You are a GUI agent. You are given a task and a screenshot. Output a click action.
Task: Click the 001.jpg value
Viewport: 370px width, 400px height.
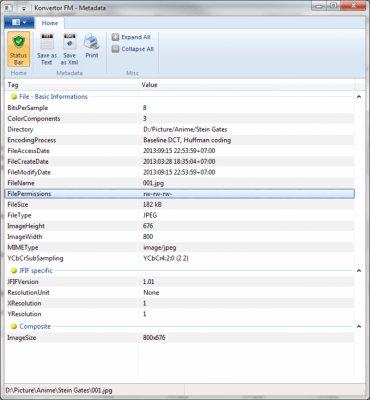[x=153, y=183]
